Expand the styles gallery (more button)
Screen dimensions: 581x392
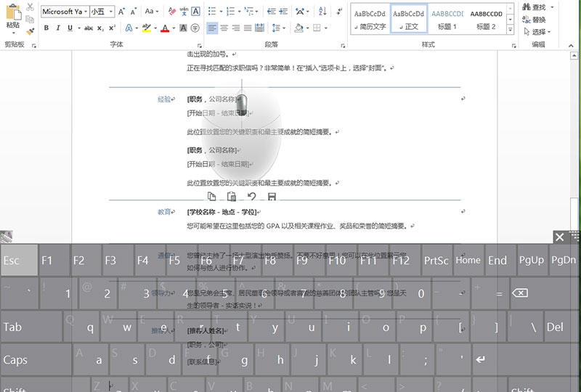(511, 30)
